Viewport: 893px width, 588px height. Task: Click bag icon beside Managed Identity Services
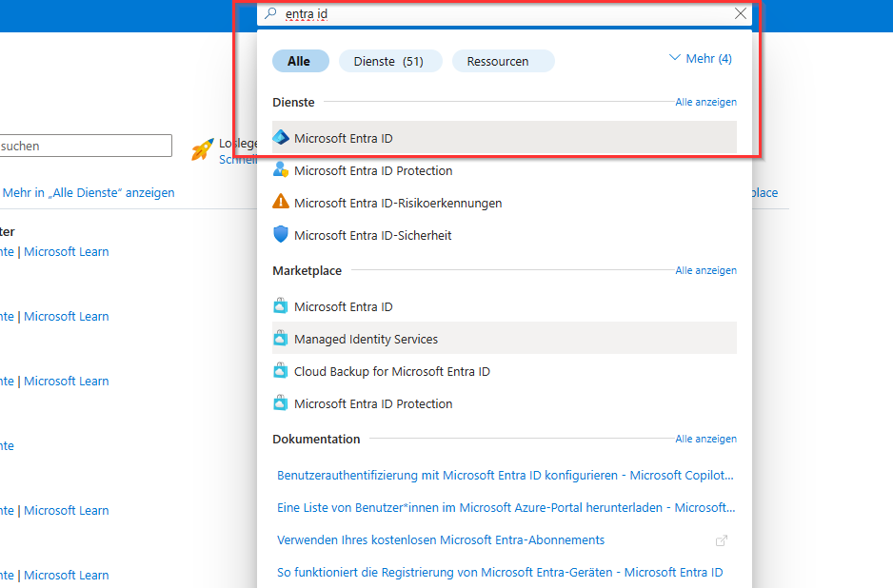(281, 339)
